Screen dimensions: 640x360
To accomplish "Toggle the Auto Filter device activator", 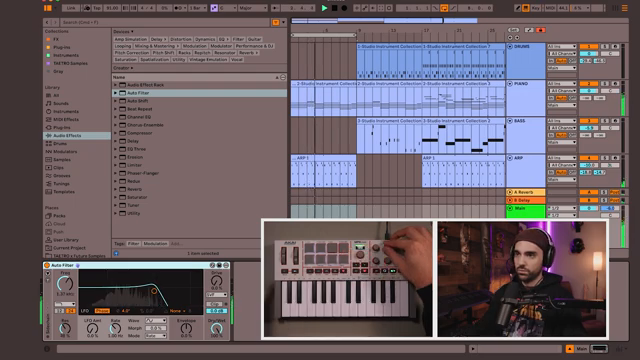I will click(47, 265).
